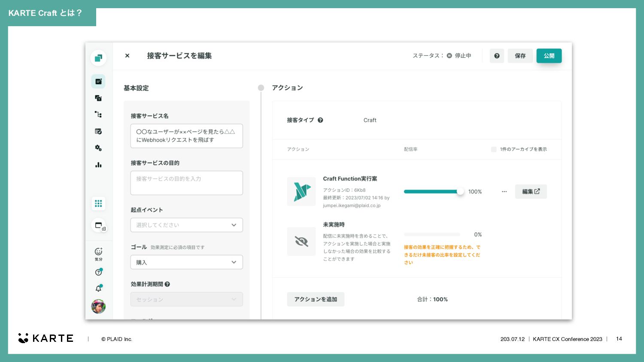Viewport: 644px width, 362px height.
Task: Click the 保存 save button
Action: point(520,56)
